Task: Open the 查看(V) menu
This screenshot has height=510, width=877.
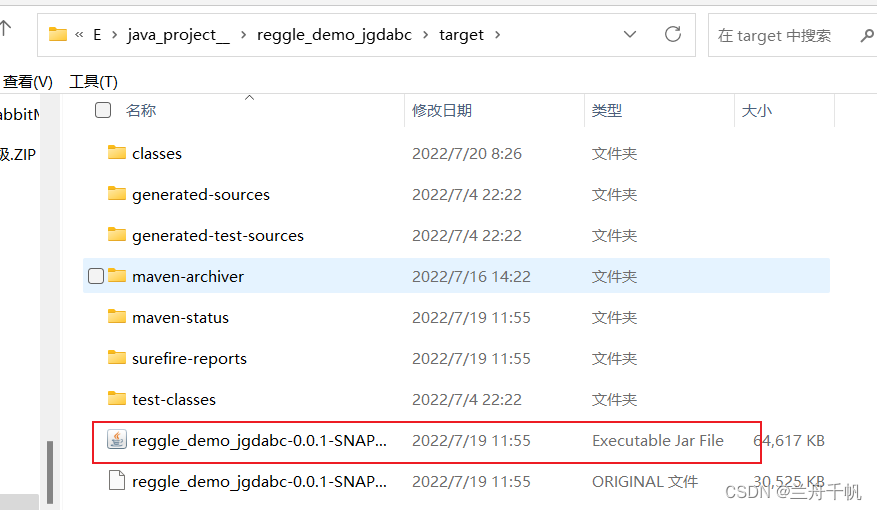Action: 27,82
